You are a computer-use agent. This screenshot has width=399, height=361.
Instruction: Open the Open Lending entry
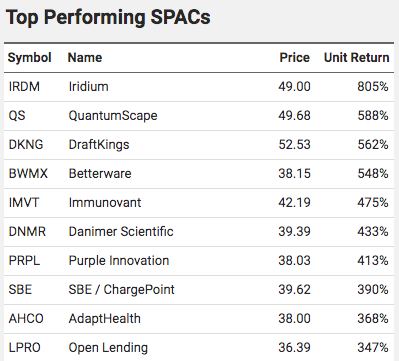click(108, 348)
